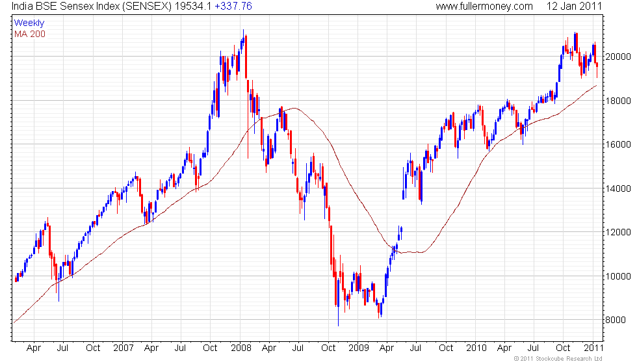Image resolution: width=637 pixels, height=364 pixels.
Task: Click the '16000' y-axis label
Action: click(x=618, y=144)
